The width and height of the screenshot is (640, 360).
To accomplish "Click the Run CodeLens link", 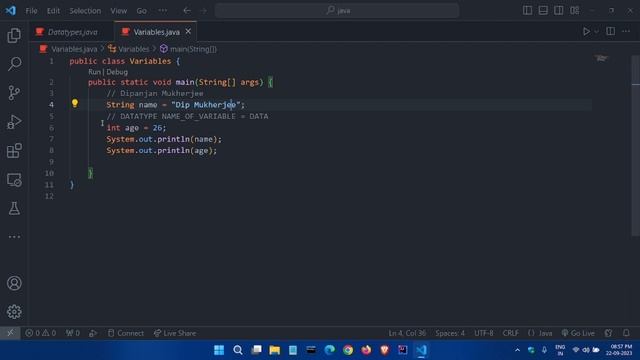I will click(94, 72).
